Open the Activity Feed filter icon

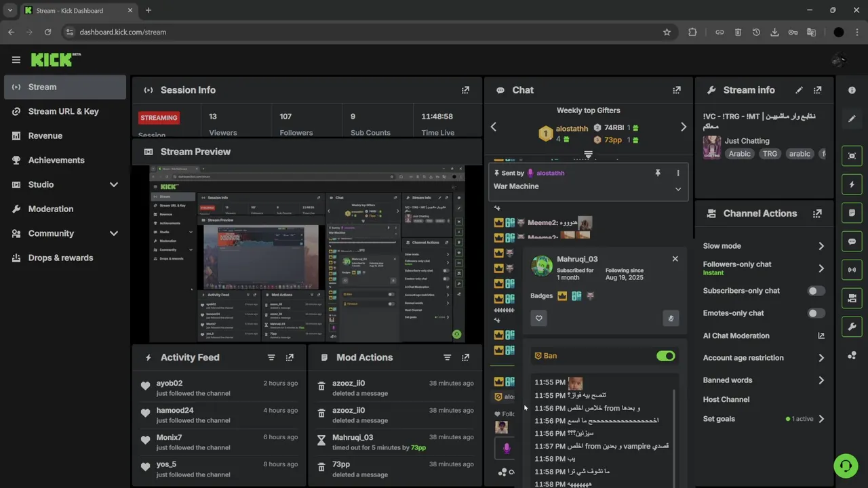pyautogui.click(x=271, y=357)
